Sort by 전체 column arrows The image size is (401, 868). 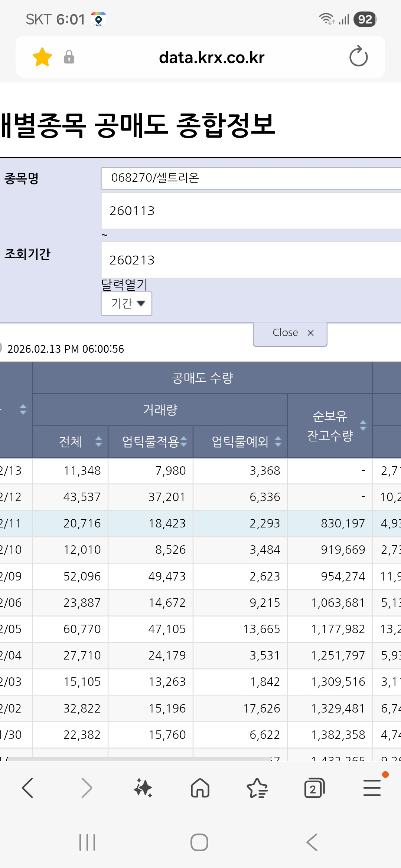pos(98,441)
